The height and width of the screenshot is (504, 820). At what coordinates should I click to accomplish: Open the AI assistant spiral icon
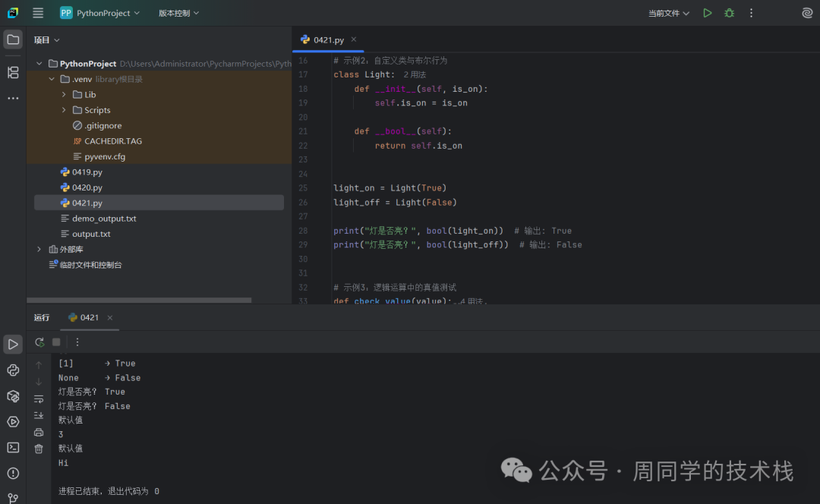(x=807, y=13)
